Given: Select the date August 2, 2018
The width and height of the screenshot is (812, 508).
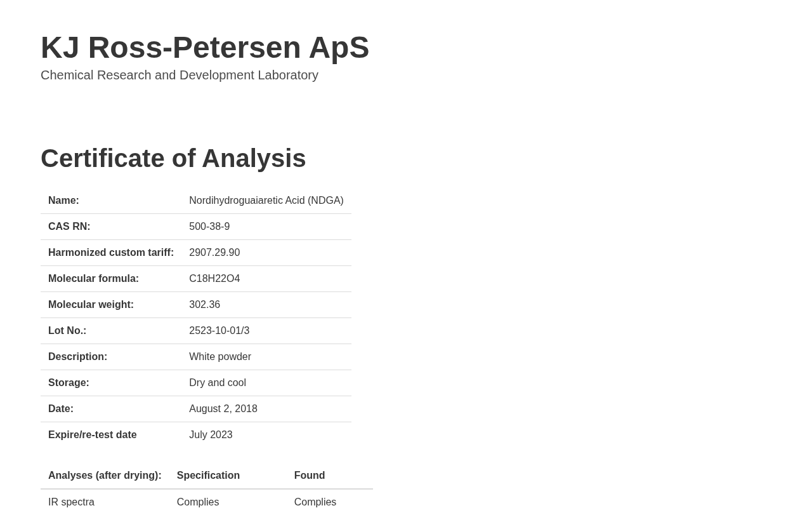Looking at the screenshot, I should [223, 409].
